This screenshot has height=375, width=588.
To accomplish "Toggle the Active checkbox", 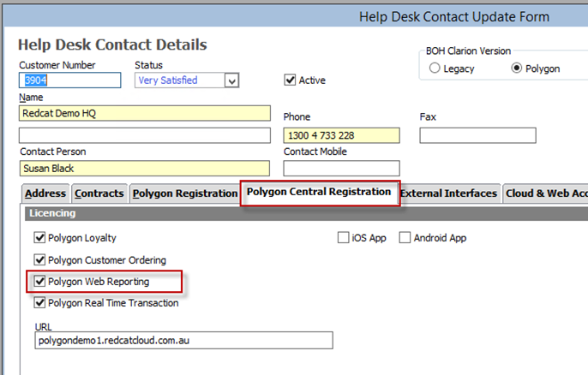I will (290, 80).
